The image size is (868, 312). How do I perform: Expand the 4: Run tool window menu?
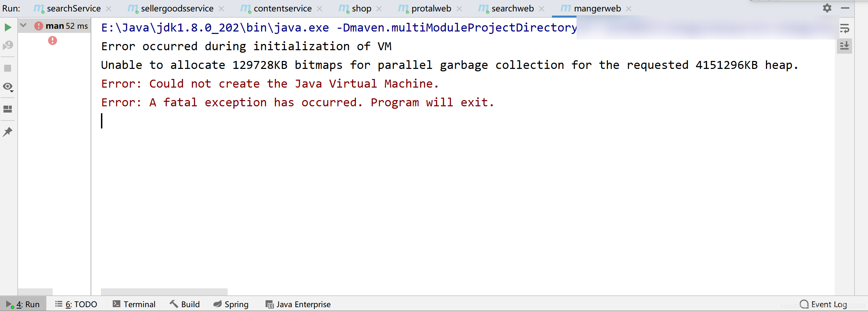[x=24, y=304]
